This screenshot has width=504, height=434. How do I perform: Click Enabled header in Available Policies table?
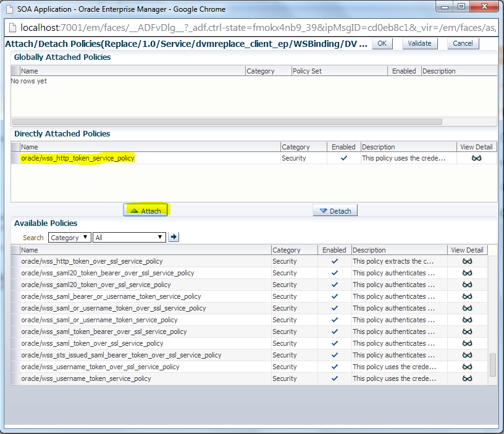[x=334, y=250]
